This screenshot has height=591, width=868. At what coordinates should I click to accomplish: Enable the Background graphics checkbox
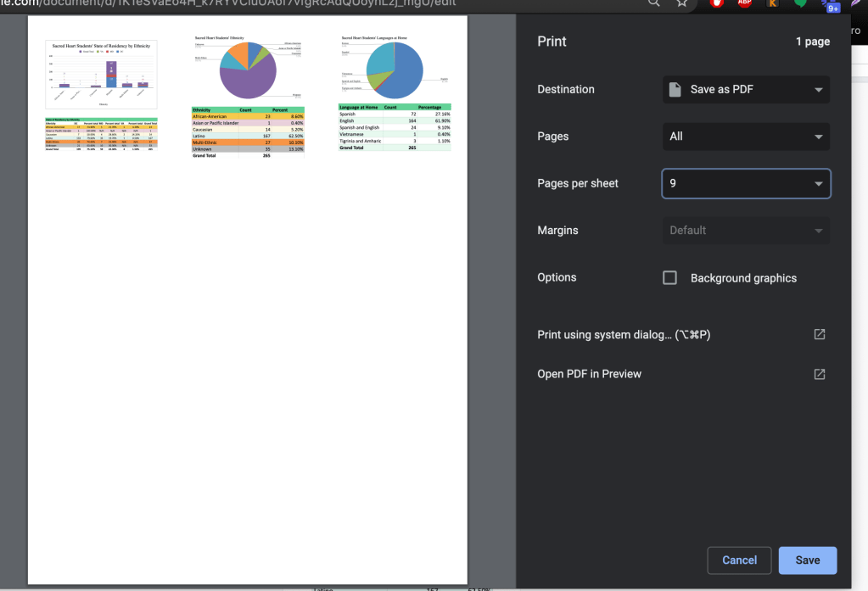point(669,278)
